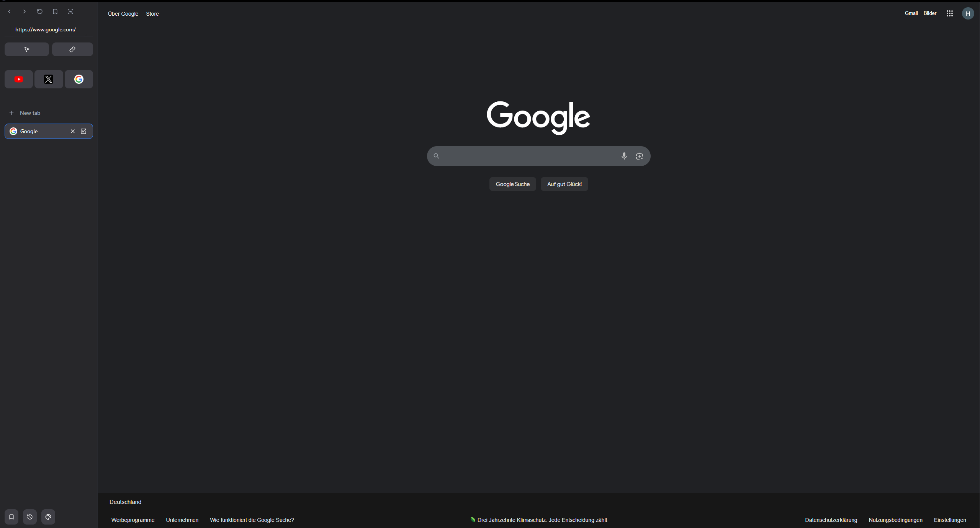The height and width of the screenshot is (528, 980).
Task: Open the history panel at the bottom left
Action: [x=30, y=517]
